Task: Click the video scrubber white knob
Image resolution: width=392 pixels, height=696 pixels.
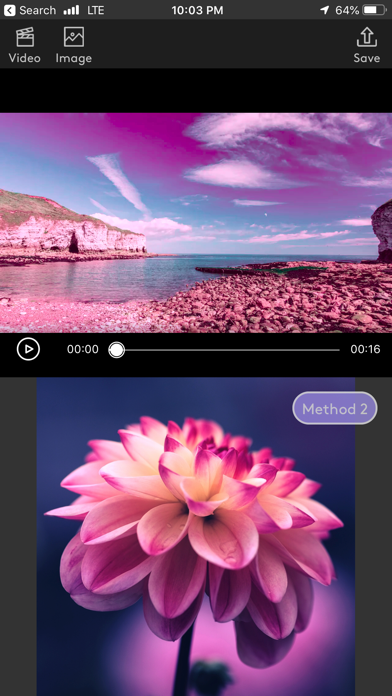Action: tap(116, 350)
